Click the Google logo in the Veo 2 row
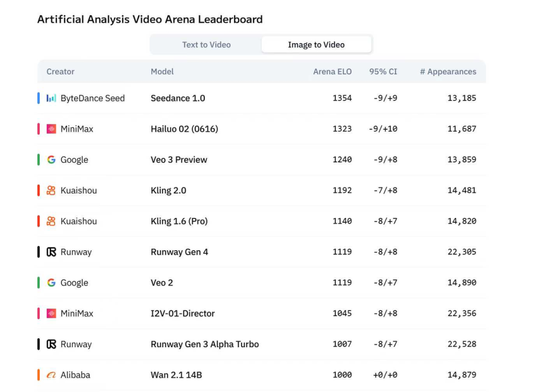 click(x=51, y=283)
